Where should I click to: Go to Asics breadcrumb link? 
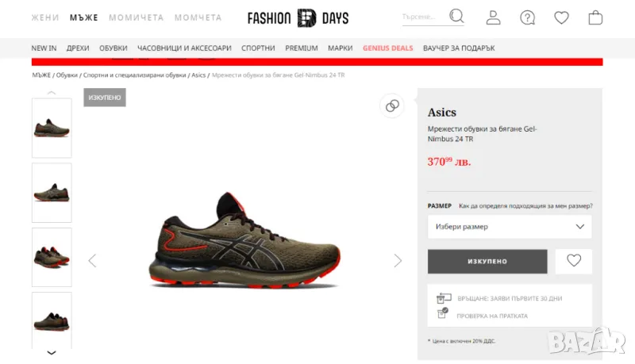point(198,75)
